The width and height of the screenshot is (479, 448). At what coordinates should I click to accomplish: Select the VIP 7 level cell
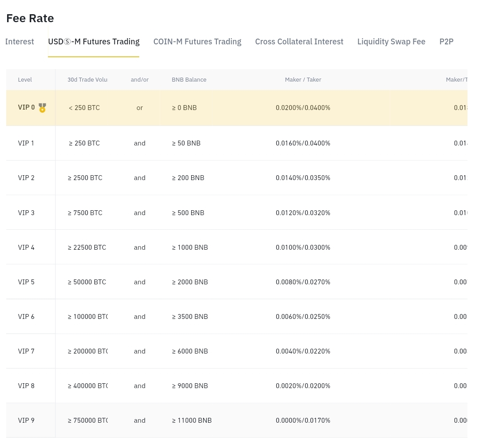coord(26,351)
